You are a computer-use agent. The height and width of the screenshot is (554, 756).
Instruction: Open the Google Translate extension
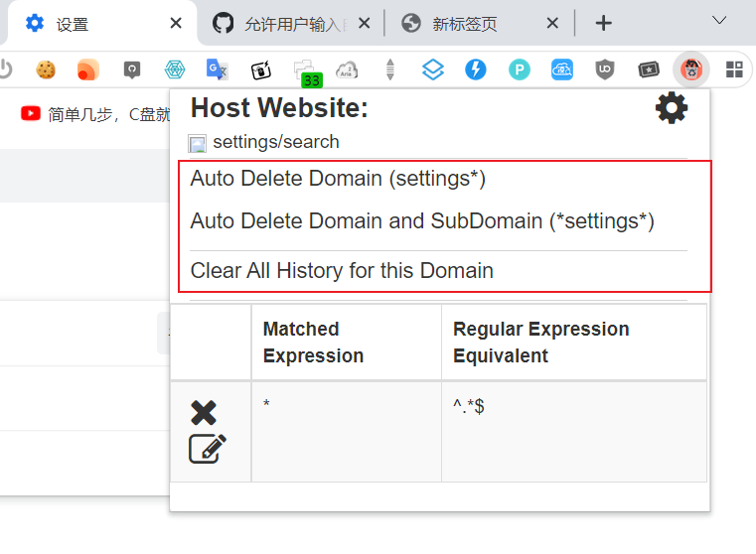click(217, 69)
